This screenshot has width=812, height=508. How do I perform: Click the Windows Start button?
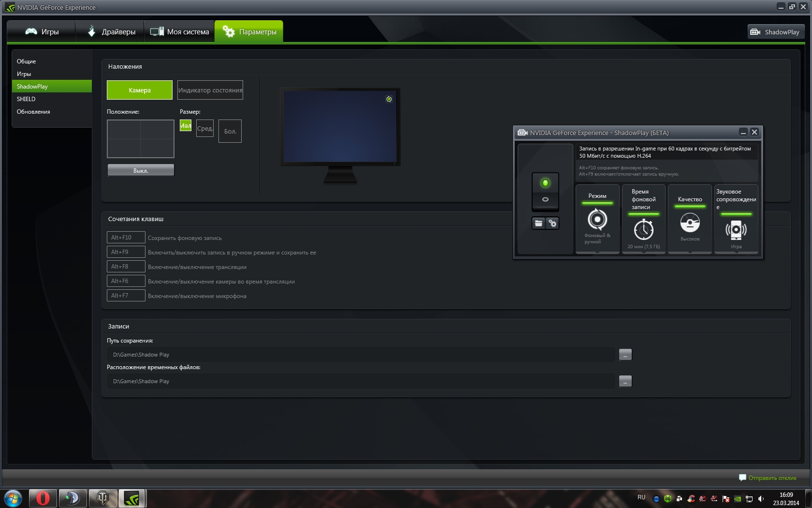[13, 498]
